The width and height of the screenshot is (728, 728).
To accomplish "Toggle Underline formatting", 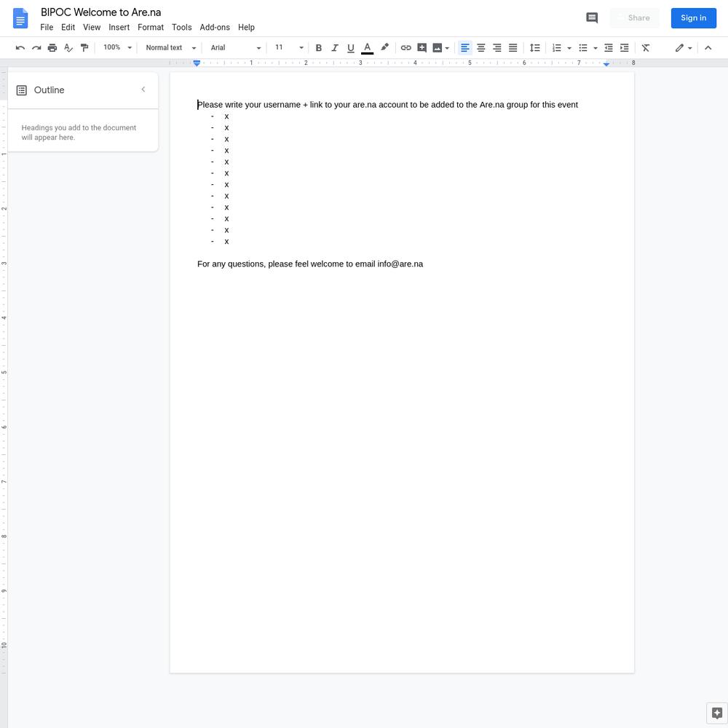I will point(351,48).
